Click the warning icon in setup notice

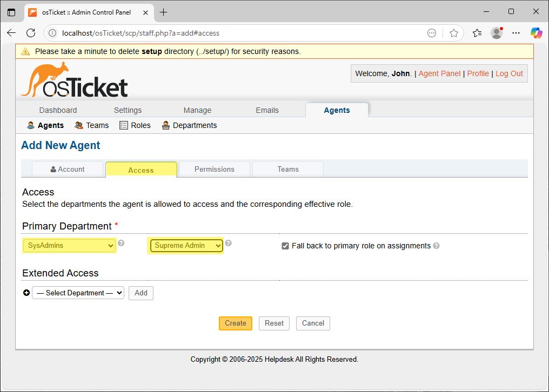pos(25,51)
